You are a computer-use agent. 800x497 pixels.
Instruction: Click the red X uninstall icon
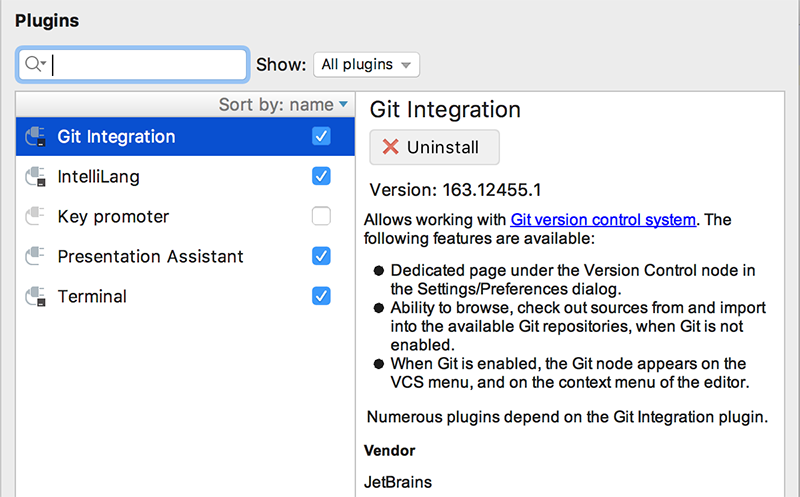390,147
